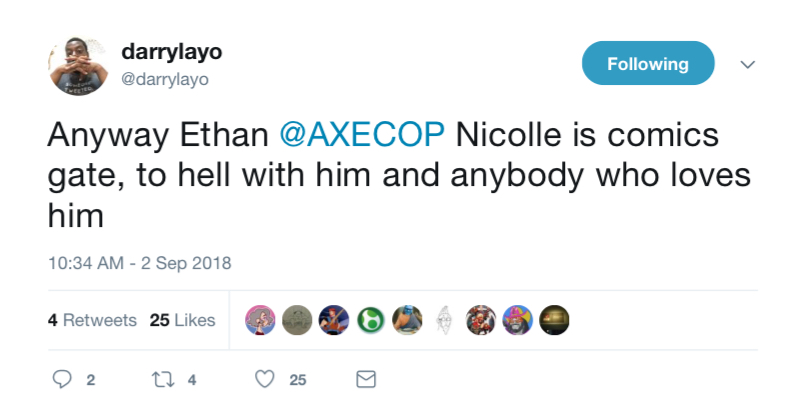Click the green Yoshi egg liker avatar
Viewport: 802px width, 413px height.
[371, 320]
